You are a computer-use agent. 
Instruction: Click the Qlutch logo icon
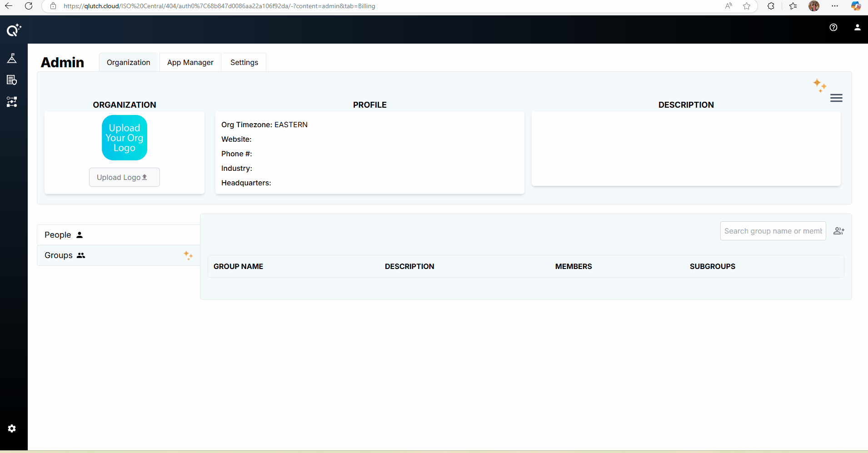point(14,30)
